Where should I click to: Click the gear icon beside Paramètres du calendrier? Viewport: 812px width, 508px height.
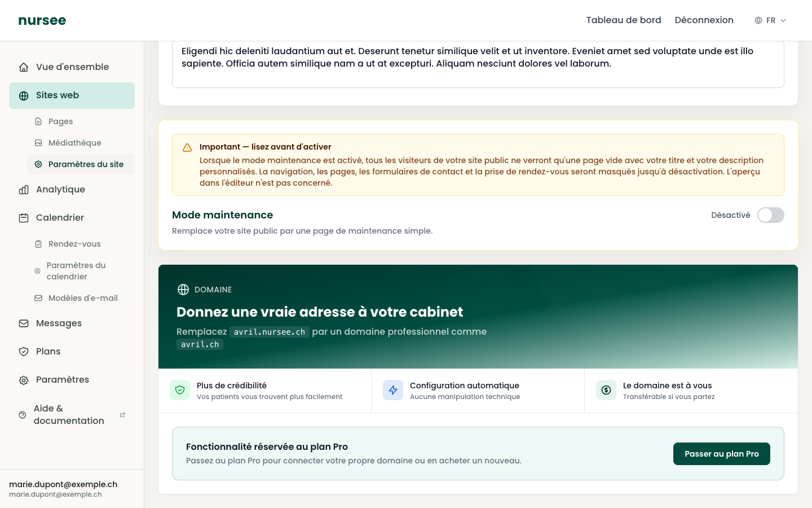point(37,271)
